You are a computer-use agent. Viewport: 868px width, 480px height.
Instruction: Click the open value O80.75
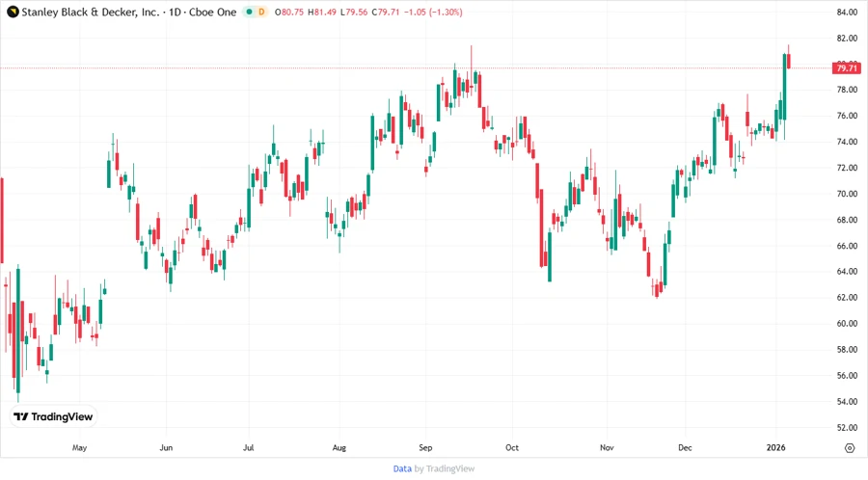click(289, 13)
